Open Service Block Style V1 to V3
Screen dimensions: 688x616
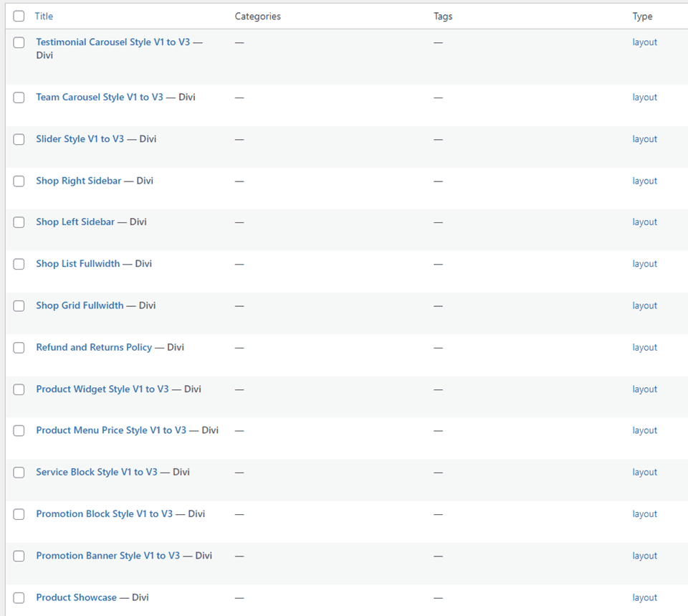[97, 472]
